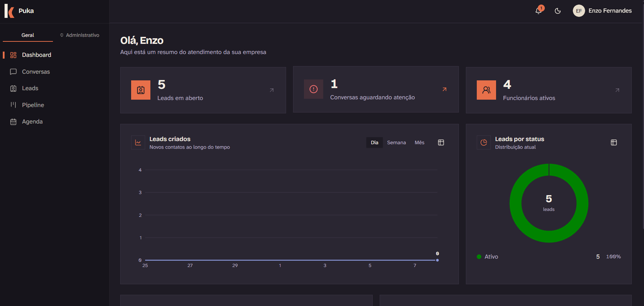Click the Ativo legend green dot
This screenshot has width=644, height=306.
[479, 257]
